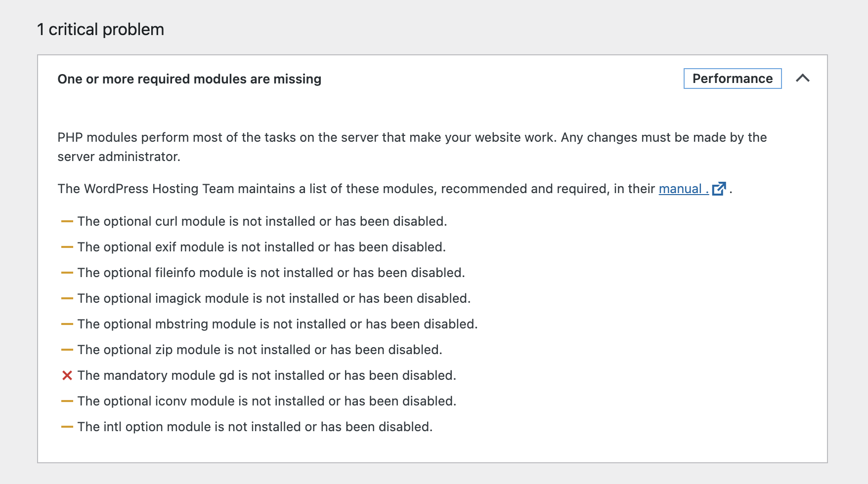Click the orange dash icon beside iconv module
This screenshot has height=484, width=868.
click(x=67, y=401)
